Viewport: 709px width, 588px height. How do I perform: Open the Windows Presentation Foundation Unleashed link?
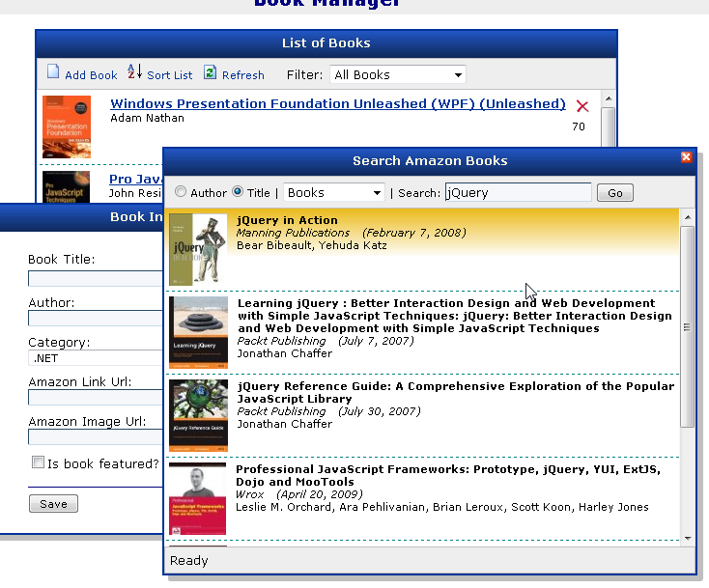click(337, 103)
